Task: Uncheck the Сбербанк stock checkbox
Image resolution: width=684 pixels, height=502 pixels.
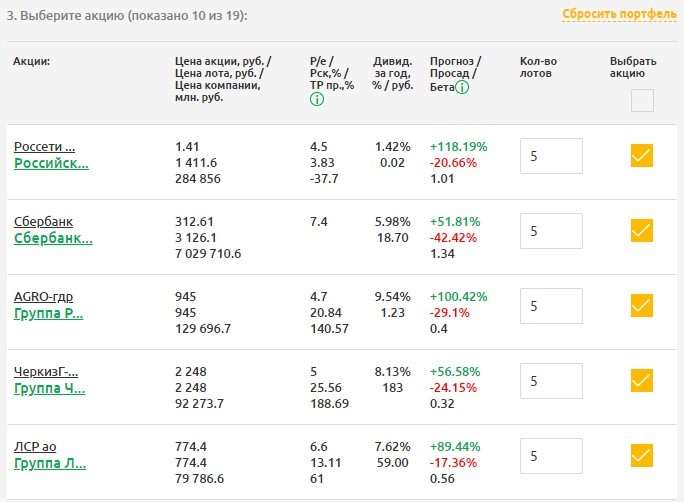Action: 642,231
